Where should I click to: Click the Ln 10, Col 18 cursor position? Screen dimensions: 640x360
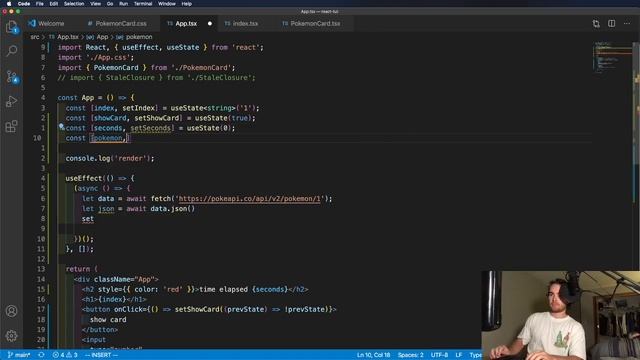point(373,355)
